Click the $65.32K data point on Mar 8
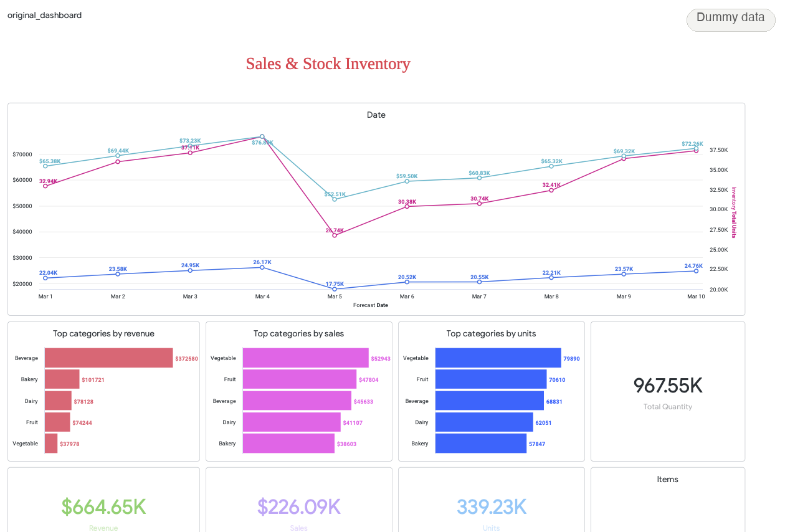The height and width of the screenshot is (532, 785). tap(551, 166)
